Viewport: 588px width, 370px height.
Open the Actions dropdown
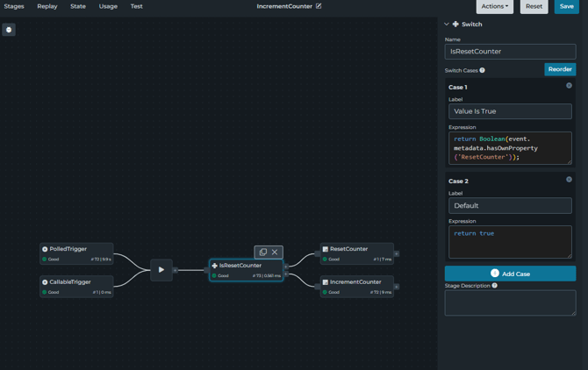(495, 6)
